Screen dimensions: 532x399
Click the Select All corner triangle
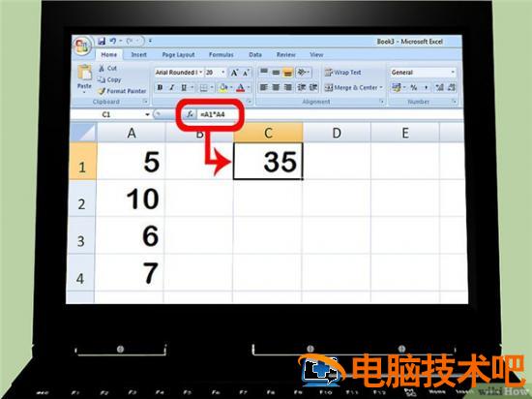click(x=83, y=132)
